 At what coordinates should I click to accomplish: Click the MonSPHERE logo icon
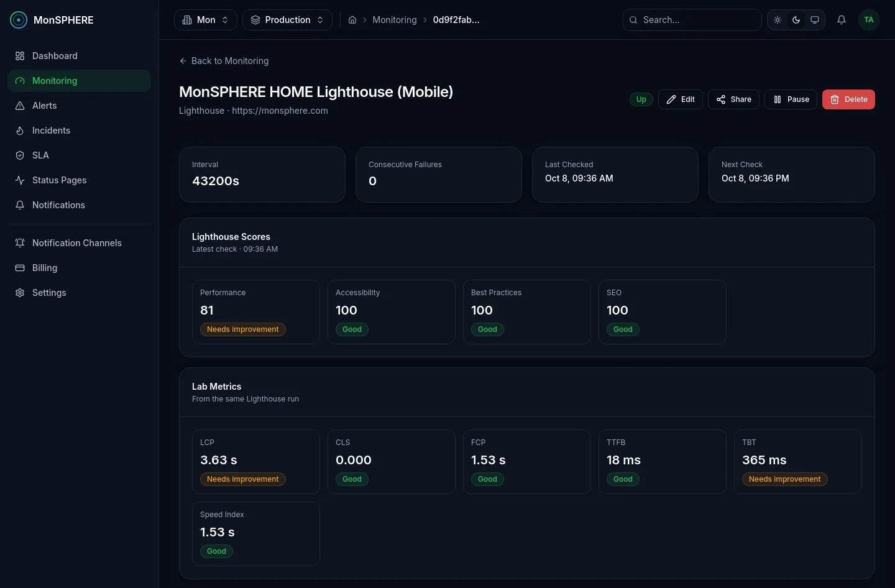pyautogui.click(x=19, y=20)
